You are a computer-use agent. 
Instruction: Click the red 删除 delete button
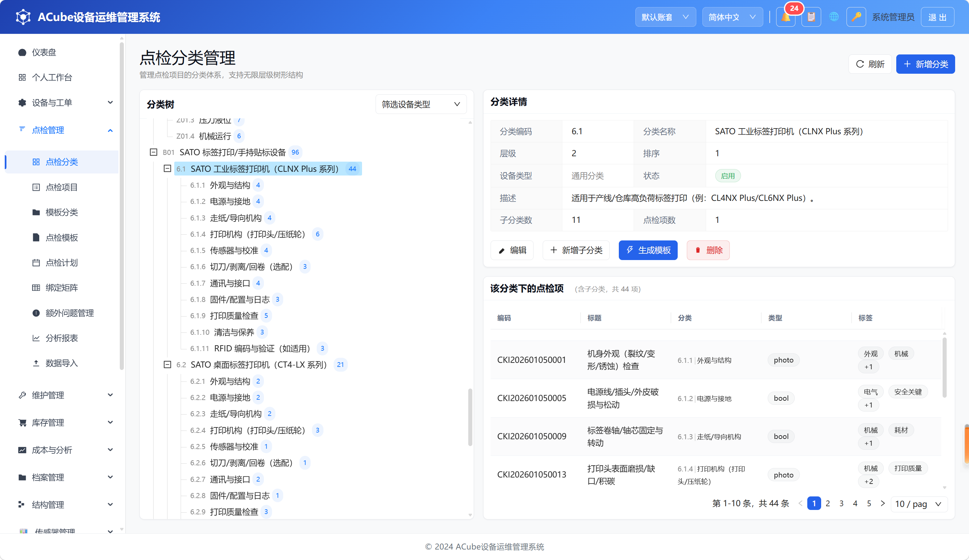pos(708,250)
